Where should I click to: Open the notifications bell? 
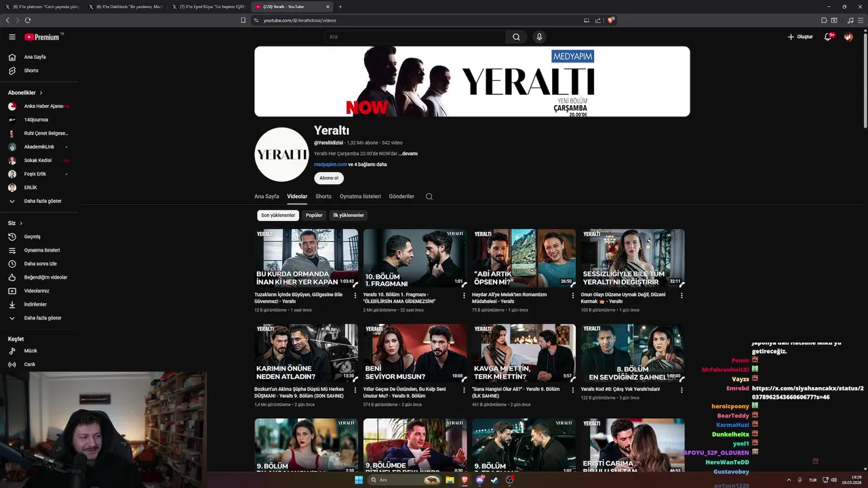828,37
